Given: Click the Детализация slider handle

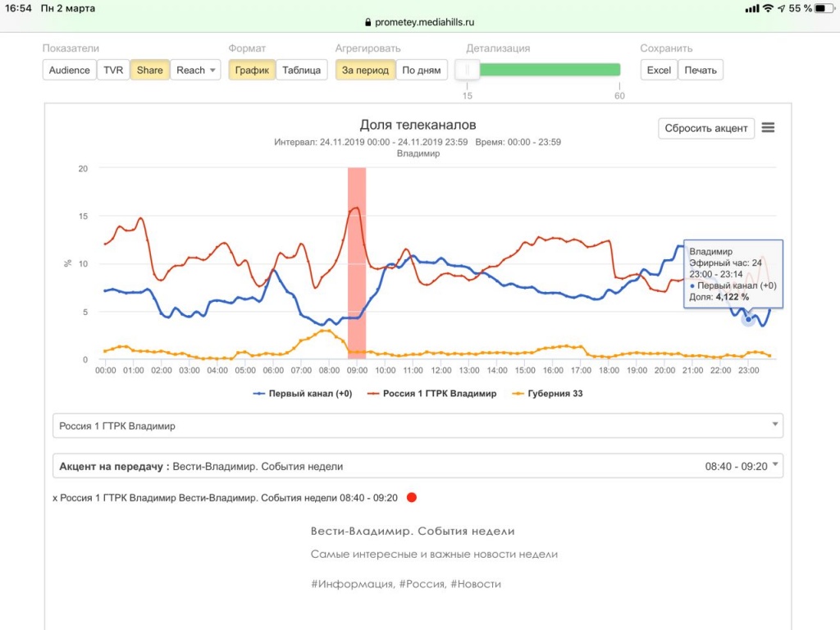Looking at the screenshot, I should (467, 70).
